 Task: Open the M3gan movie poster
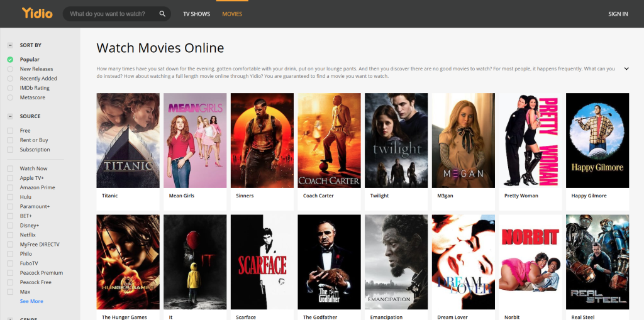(464, 140)
